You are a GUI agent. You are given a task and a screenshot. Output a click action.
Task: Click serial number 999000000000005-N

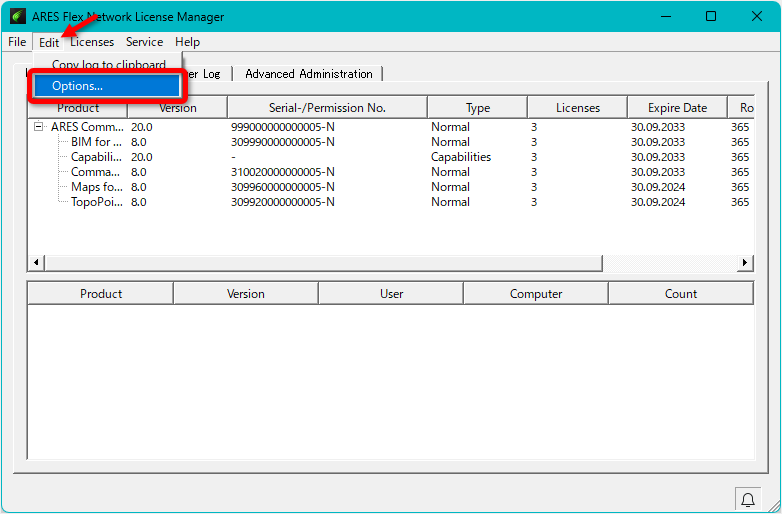click(282, 127)
